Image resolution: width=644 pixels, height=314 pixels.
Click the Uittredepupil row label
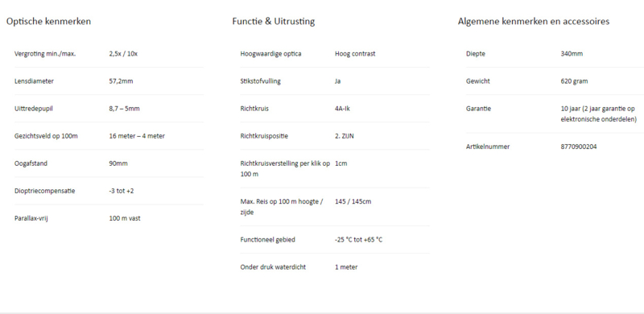click(x=34, y=109)
